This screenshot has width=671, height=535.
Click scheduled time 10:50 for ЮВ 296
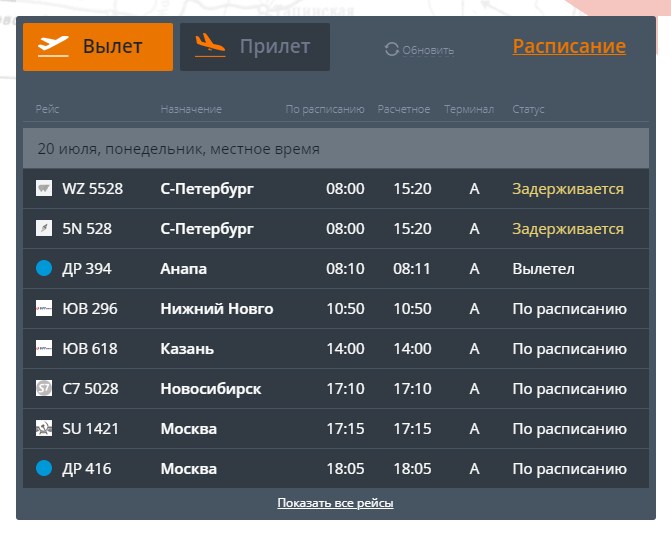[345, 309]
